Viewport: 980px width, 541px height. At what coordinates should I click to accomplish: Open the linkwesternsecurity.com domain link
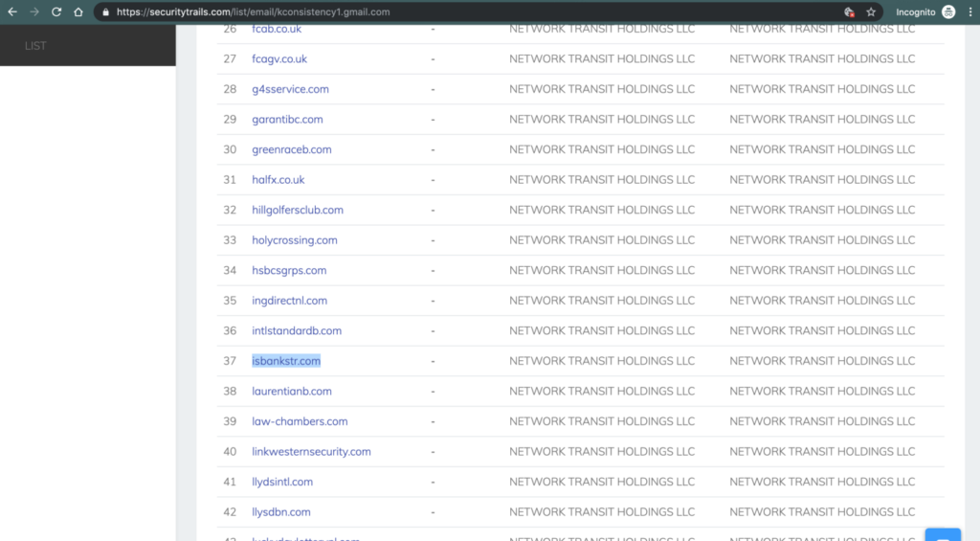[x=311, y=452]
